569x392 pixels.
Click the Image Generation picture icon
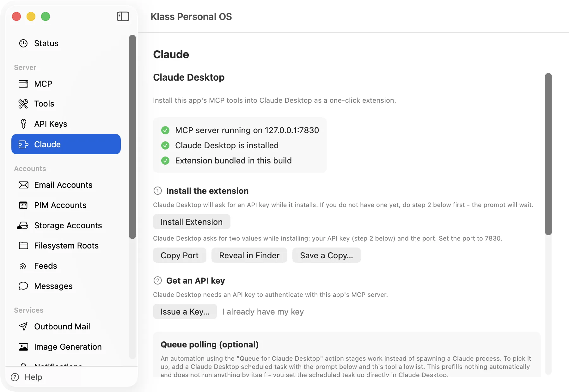pyautogui.click(x=23, y=347)
